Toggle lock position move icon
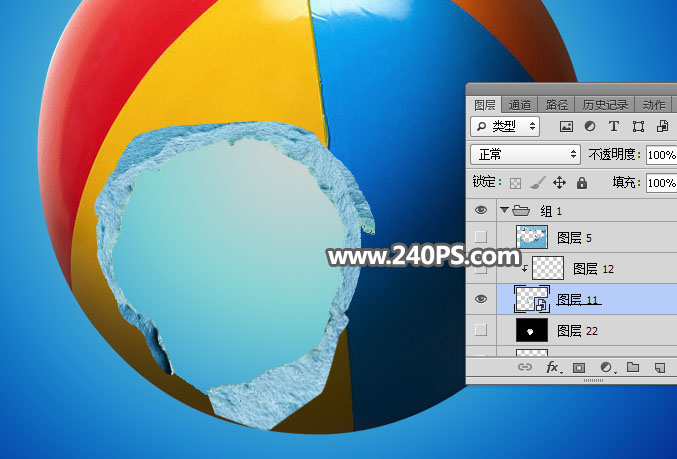Viewport: 677px width, 459px height. coord(559,183)
